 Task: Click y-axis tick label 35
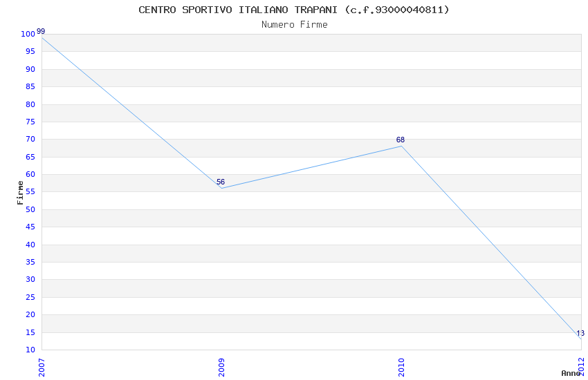click(x=30, y=262)
